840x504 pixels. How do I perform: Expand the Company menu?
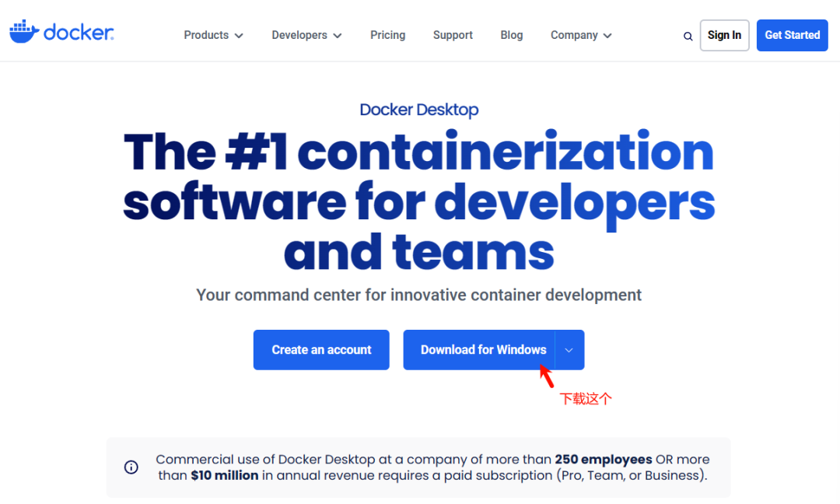click(581, 35)
